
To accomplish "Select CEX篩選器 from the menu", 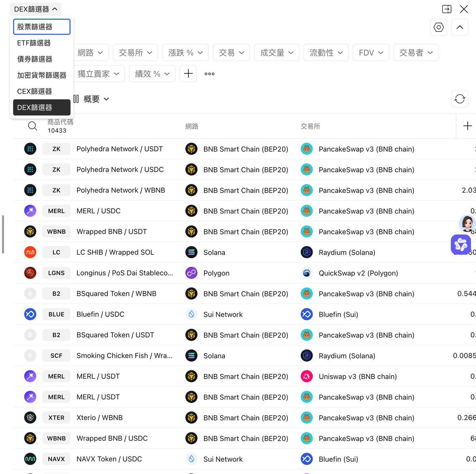I will tap(42, 91).
